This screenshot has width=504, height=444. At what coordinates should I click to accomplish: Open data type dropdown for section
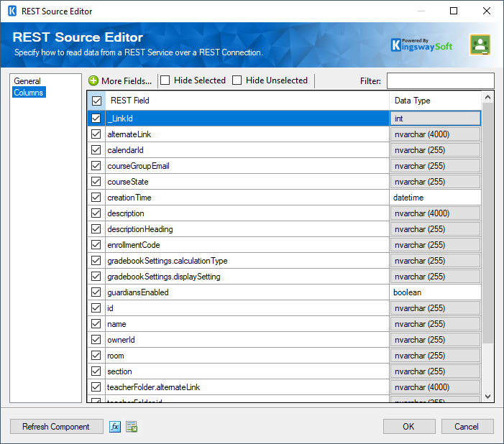[x=435, y=371]
